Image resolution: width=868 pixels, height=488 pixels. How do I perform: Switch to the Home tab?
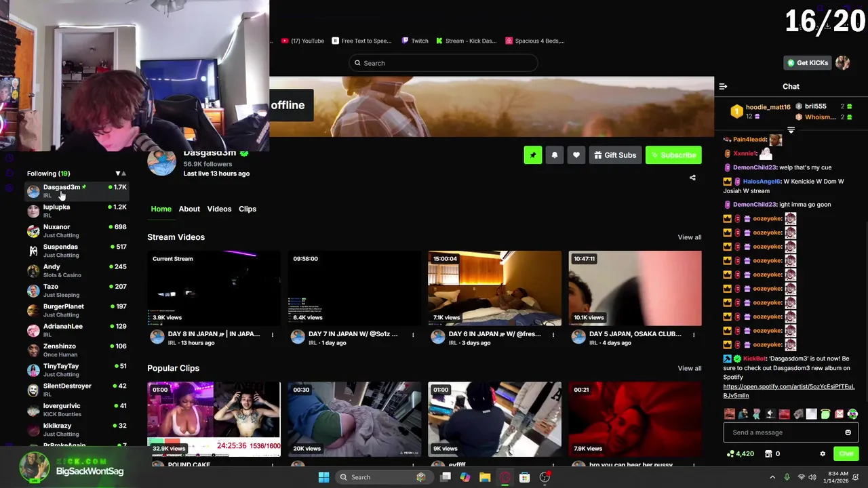tap(161, 209)
